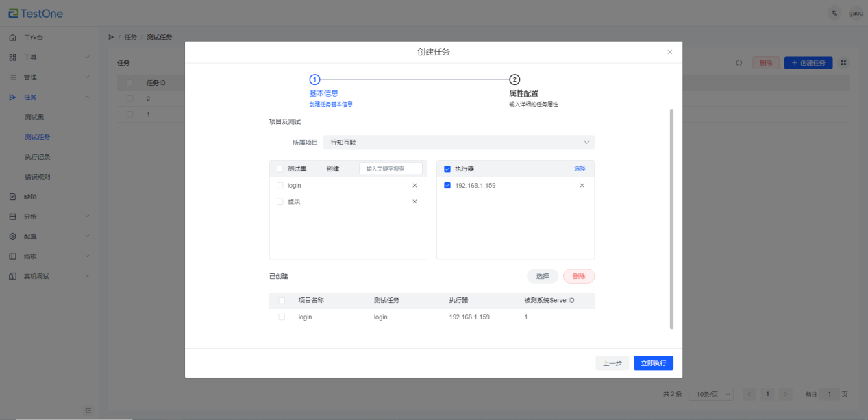Click the 挡板 panel icon in sidebar
Viewport: 868px width, 420px height.
[12, 256]
